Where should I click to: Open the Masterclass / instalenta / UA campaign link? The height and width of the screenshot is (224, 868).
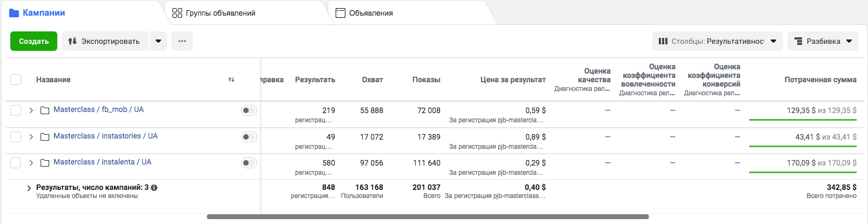coord(102,162)
